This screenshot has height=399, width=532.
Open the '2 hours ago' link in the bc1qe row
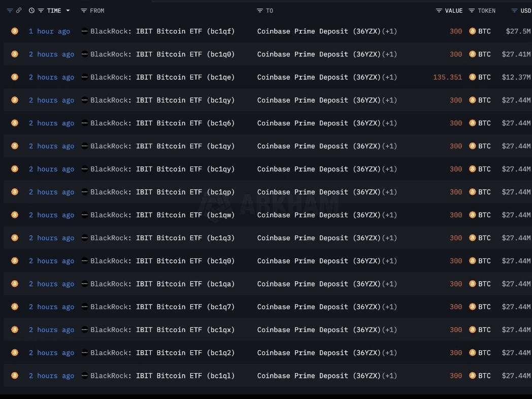[52, 77]
